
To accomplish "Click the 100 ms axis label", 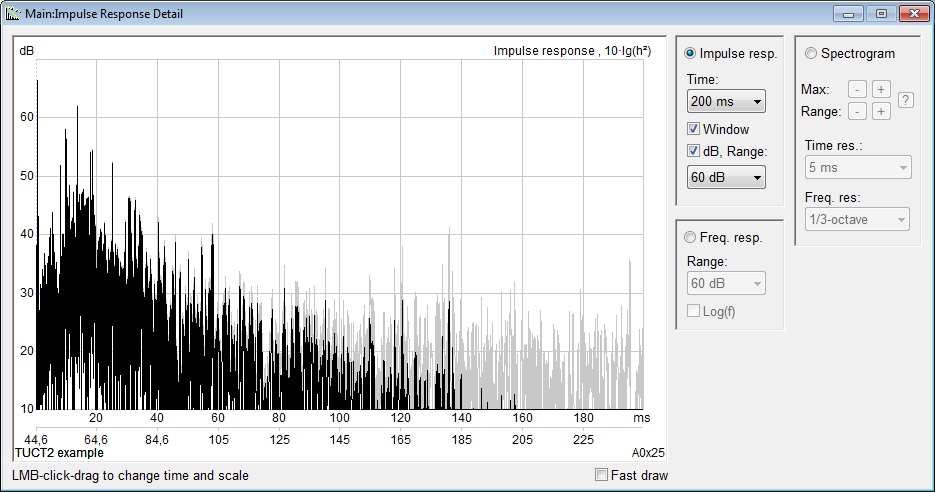I will tap(340, 418).
